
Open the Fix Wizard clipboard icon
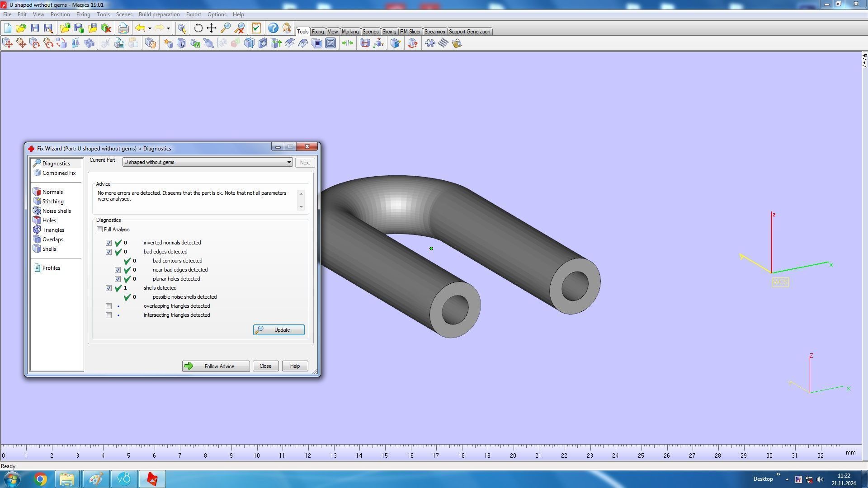tap(256, 28)
